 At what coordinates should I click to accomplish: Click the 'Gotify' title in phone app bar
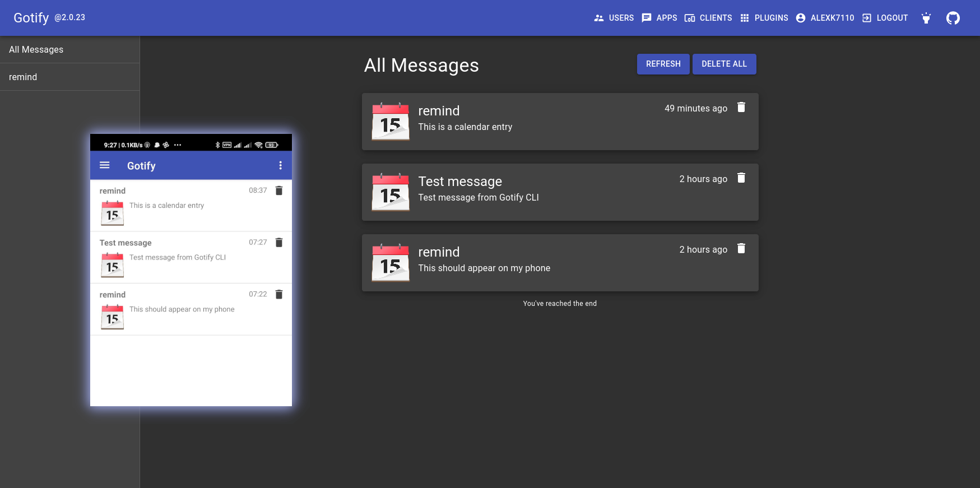tap(141, 166)
